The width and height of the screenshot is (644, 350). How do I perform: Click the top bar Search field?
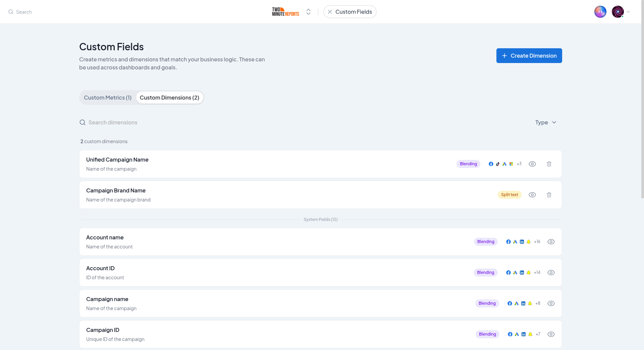tap(24, 12)
